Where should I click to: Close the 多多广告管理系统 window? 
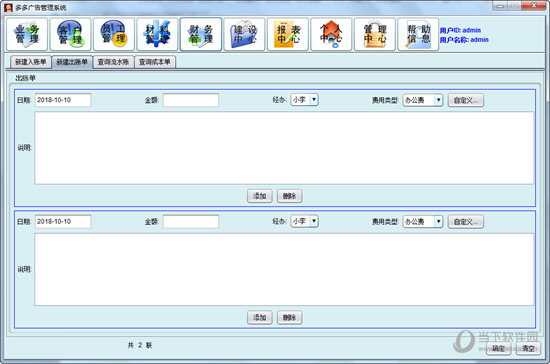(x=534, y=6)
